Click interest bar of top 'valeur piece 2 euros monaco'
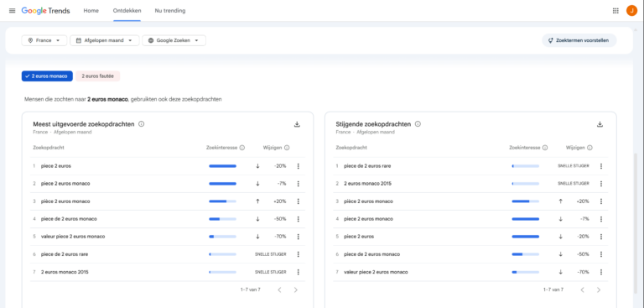The image size is (644, 308). (x=222, y=237)
